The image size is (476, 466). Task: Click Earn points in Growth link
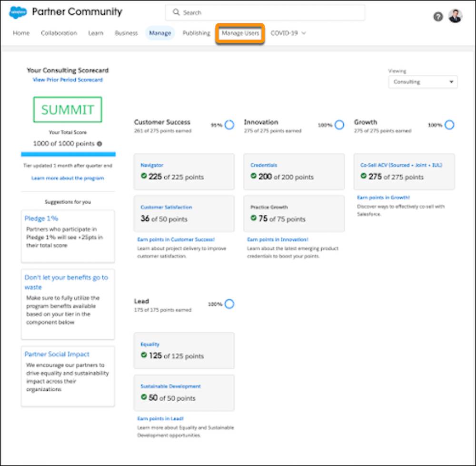383,198
